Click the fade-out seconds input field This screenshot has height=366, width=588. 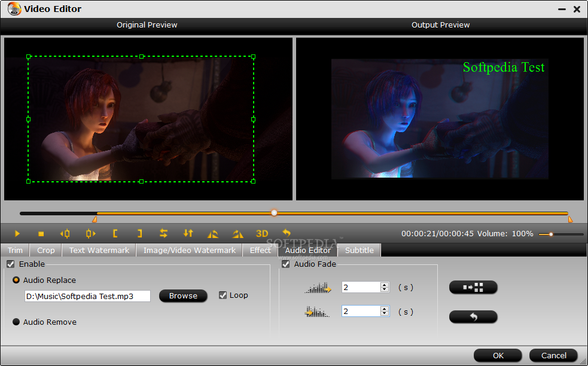361,311
